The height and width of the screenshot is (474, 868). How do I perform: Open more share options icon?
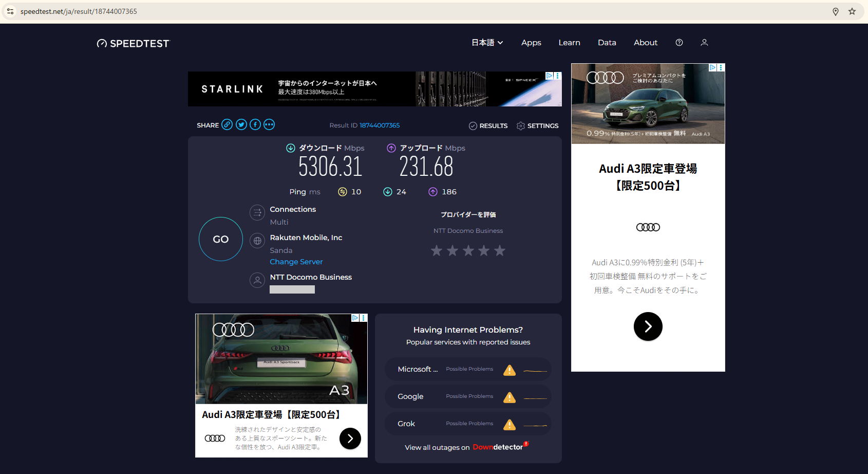[269, 125]
